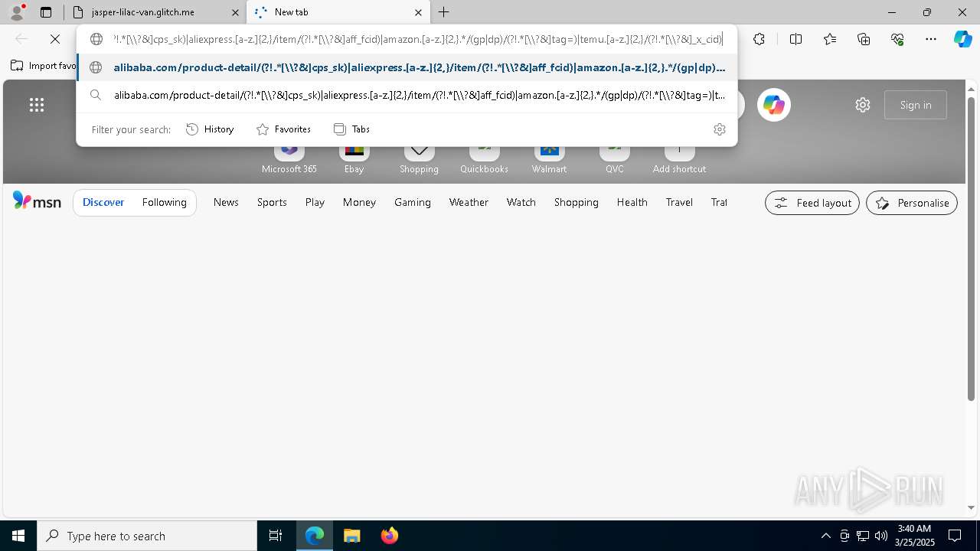Open Copilot sidebar icon in toolbar
980x551 pixels.
(x=963, y=39)
